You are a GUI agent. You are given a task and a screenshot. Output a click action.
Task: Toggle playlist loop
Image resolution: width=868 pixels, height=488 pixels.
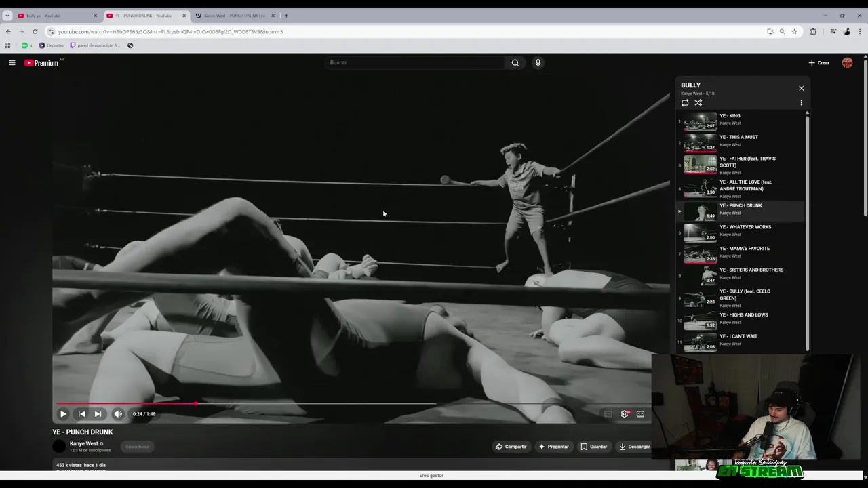685,103
